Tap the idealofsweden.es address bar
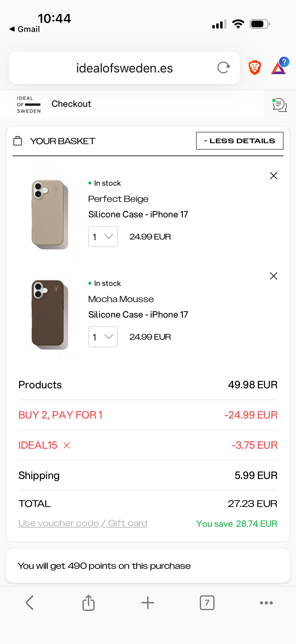The image size is (296, 644). [124, 68]
